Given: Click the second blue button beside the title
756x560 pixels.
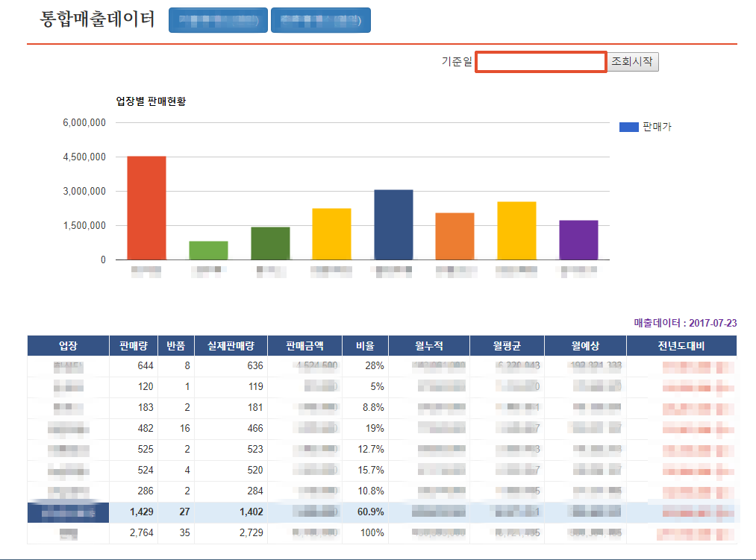Looking at the screenshot, I should [320, 21].
